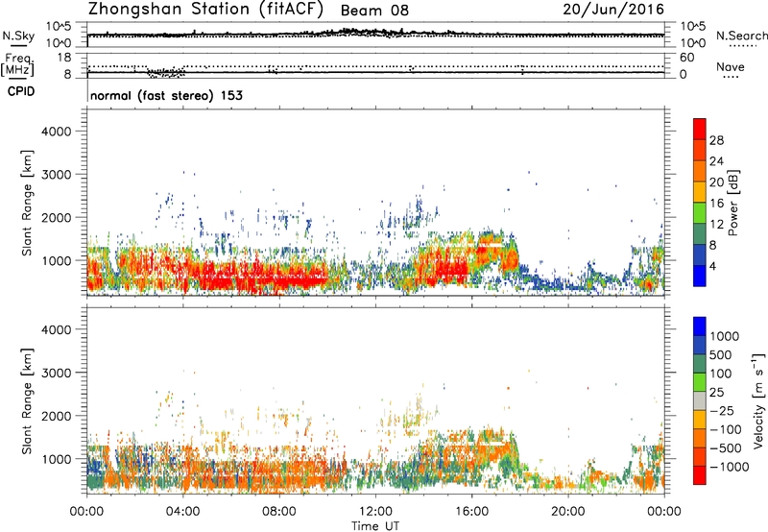768x532 pixels.
Task: Click the blue bottom segment of Power color bar
Action: [x=700, y=276]
